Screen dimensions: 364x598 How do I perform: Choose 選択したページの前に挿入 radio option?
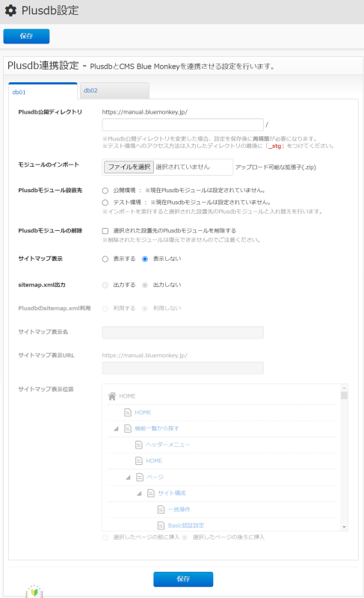pyautogui.click(x=105, y=537)
